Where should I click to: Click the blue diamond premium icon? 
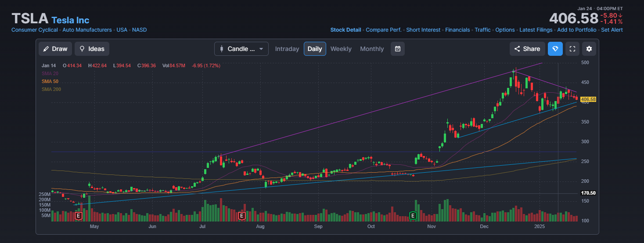[x=555, y=49]
